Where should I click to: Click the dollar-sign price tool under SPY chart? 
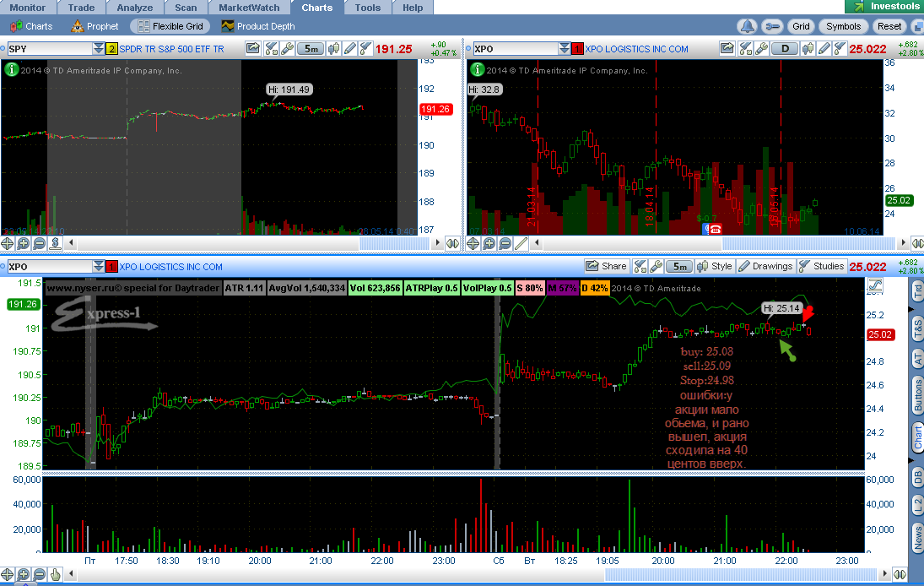point(56,243)
